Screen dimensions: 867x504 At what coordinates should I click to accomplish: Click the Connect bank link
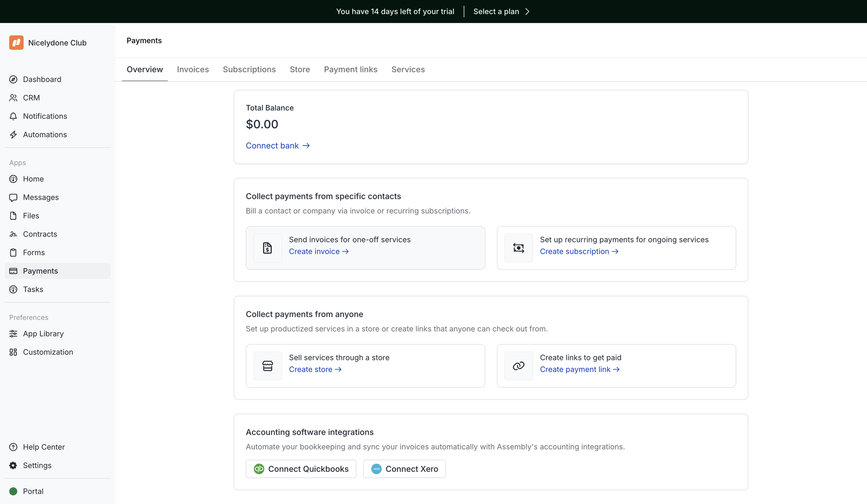[x=278, y=146]
